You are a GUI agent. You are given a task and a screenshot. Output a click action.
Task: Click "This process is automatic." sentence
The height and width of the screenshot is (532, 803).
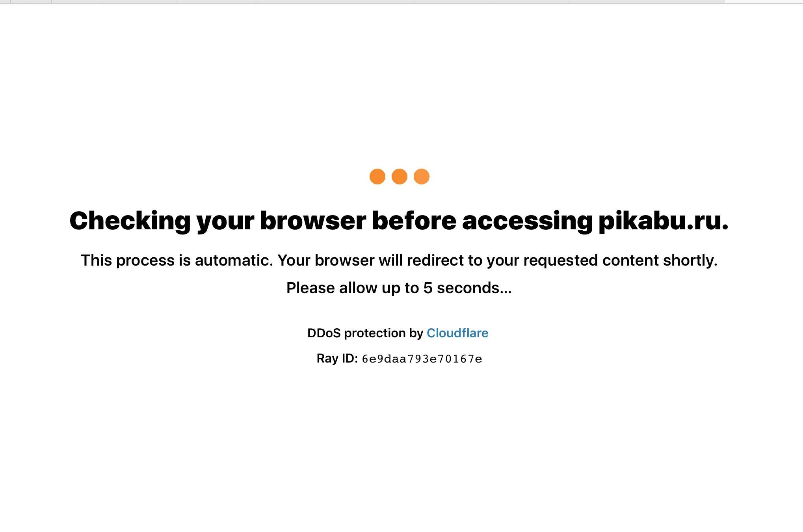point(177,260)
